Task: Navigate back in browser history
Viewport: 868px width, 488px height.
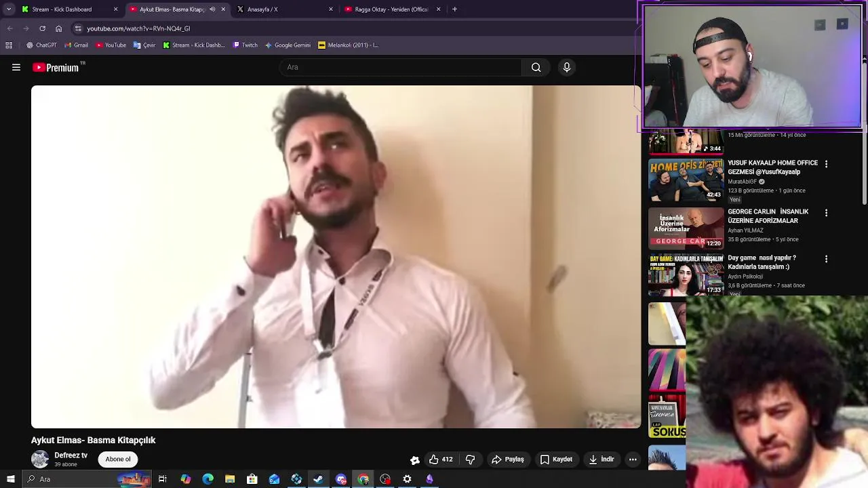Action: click(9, 28)
